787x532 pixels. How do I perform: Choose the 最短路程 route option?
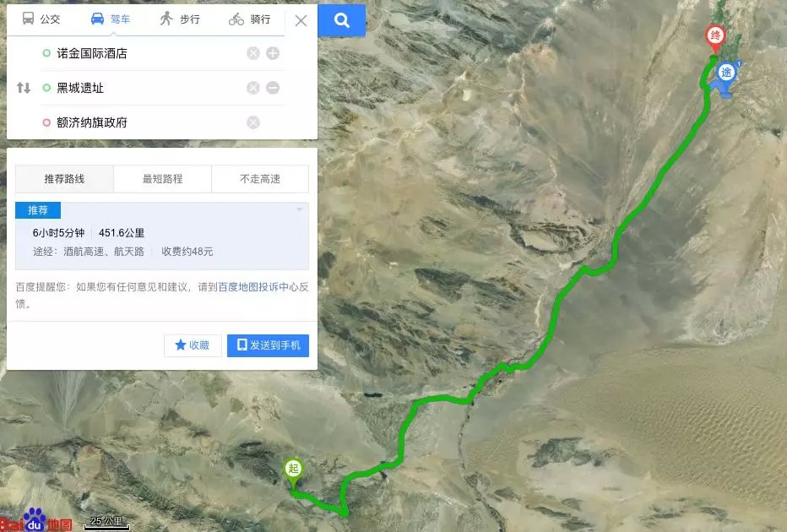point(163,179)
